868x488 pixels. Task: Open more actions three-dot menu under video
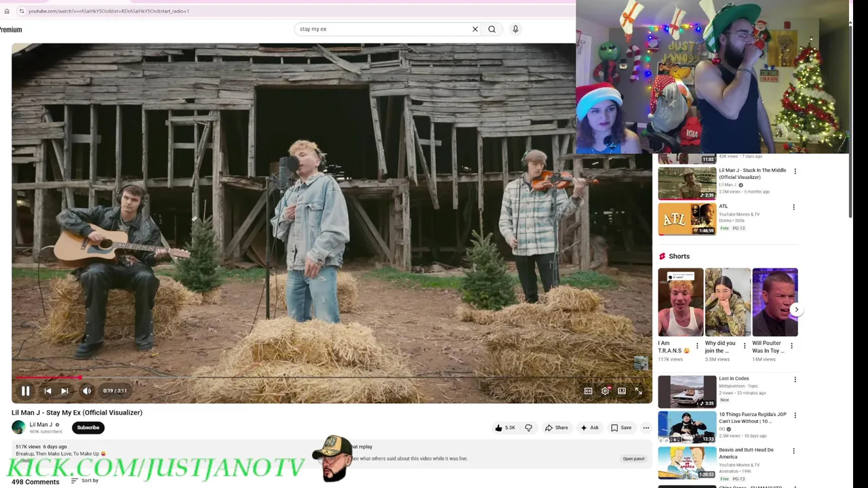point(646,428)
